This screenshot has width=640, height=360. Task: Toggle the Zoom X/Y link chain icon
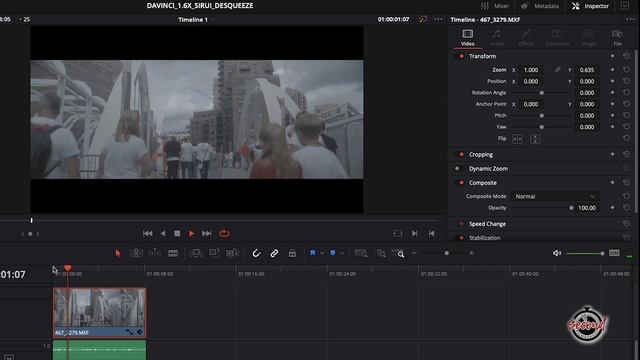coord(557,70)
